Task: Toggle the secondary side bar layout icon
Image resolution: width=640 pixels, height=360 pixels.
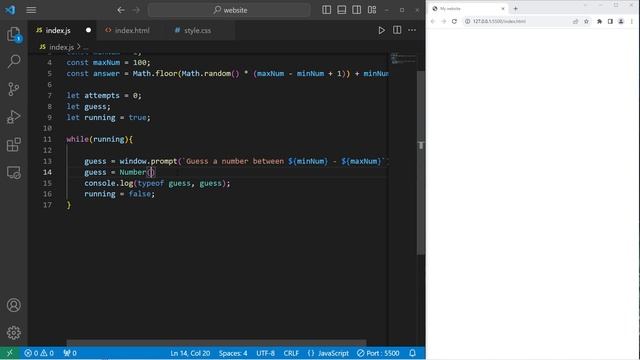Action: pos(356,10)
